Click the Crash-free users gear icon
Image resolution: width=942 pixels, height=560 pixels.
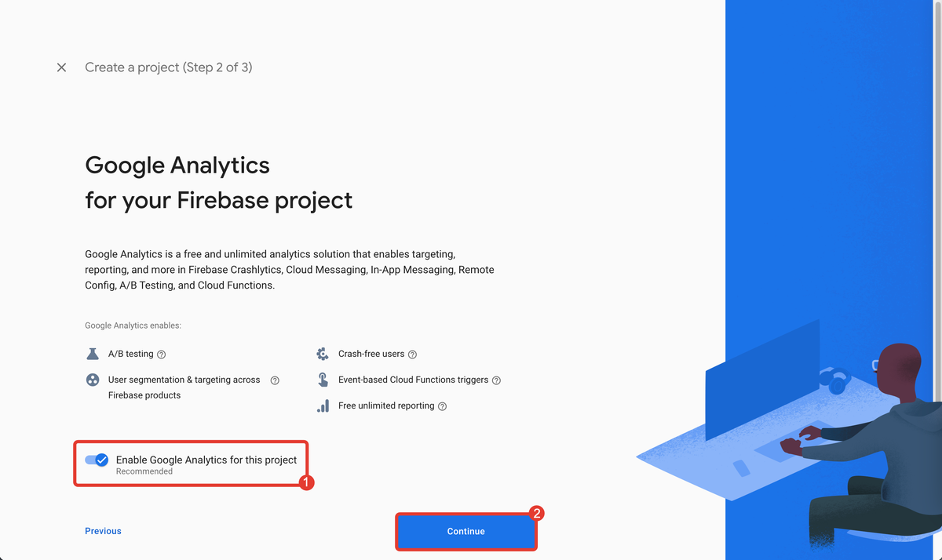tap(323, 354)
